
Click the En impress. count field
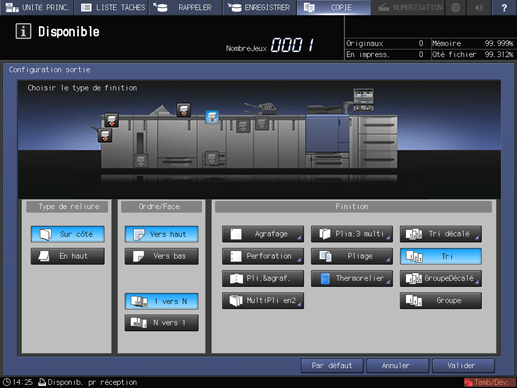pos(385,54)
